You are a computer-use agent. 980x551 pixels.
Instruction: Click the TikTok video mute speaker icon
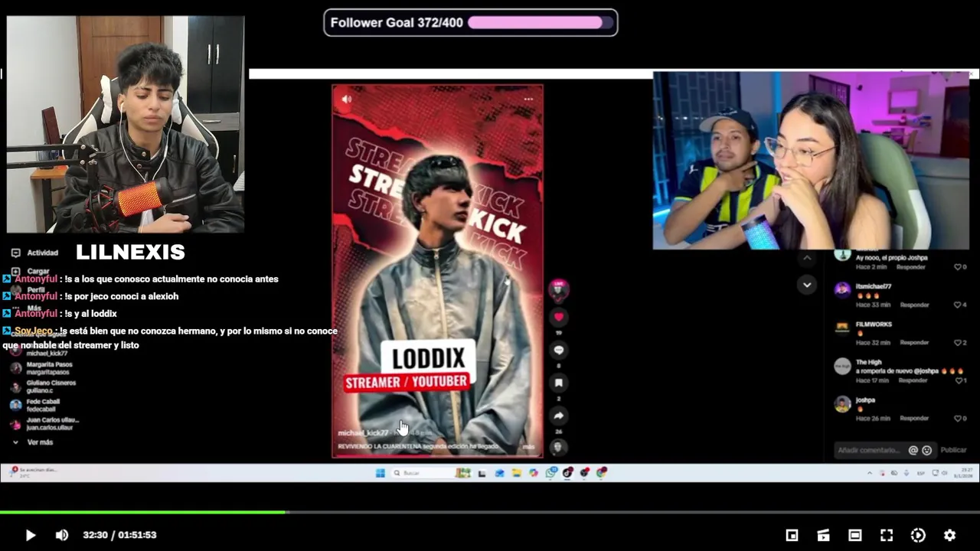[x=346, y=99]
